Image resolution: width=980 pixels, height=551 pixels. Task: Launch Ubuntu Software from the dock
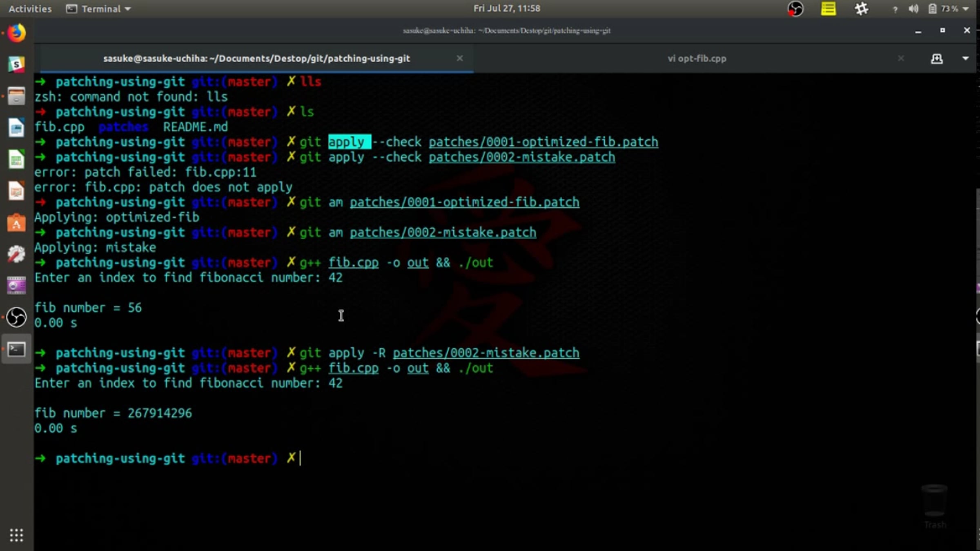(16, 223)
